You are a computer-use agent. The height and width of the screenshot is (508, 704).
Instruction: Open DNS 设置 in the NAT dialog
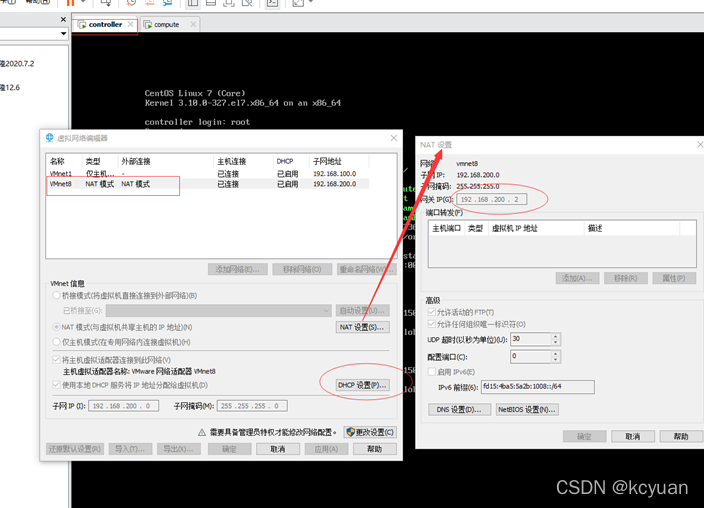tap(459, 410)
